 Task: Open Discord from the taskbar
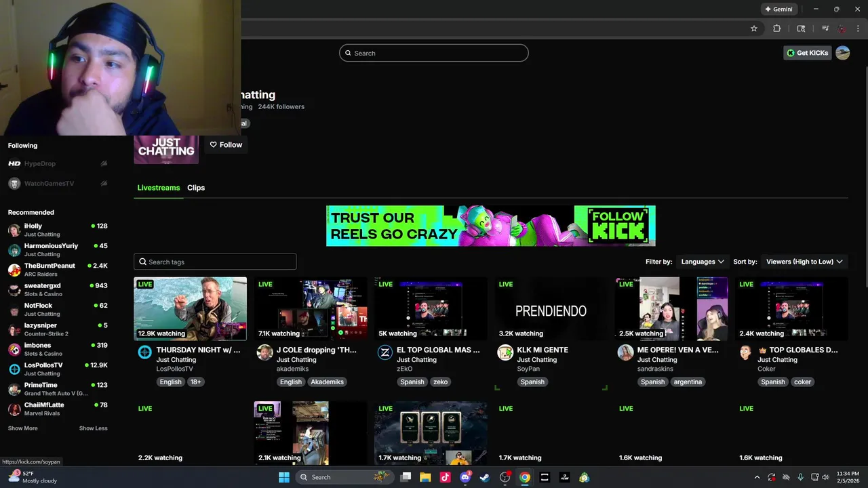[x=465, y=477]
